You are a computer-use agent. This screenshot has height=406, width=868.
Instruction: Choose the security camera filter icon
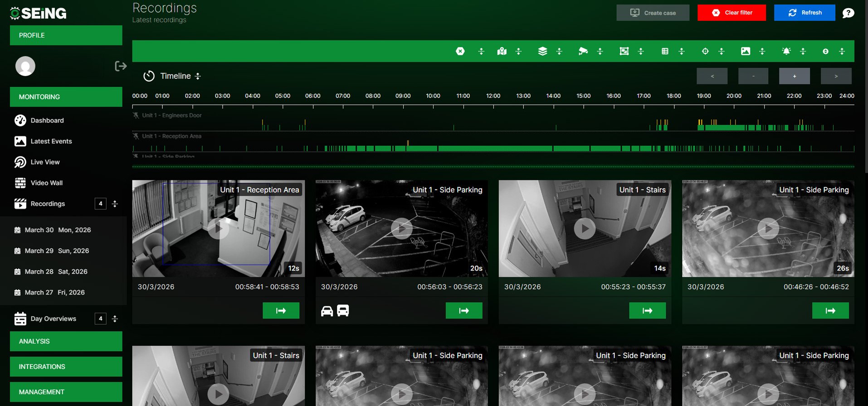pyautogui.click(x=583, y=51)
